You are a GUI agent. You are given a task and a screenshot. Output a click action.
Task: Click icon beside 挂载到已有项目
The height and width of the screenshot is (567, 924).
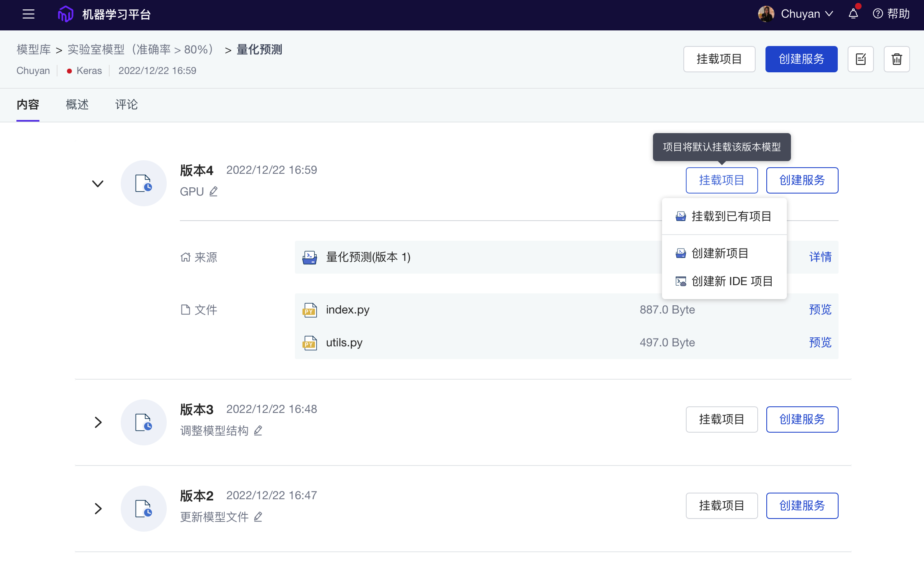[x=681, y=216]
